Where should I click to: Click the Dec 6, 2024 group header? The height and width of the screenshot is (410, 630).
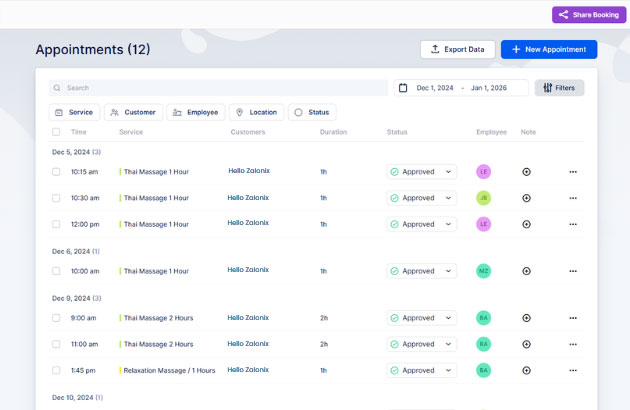(76, 251)
